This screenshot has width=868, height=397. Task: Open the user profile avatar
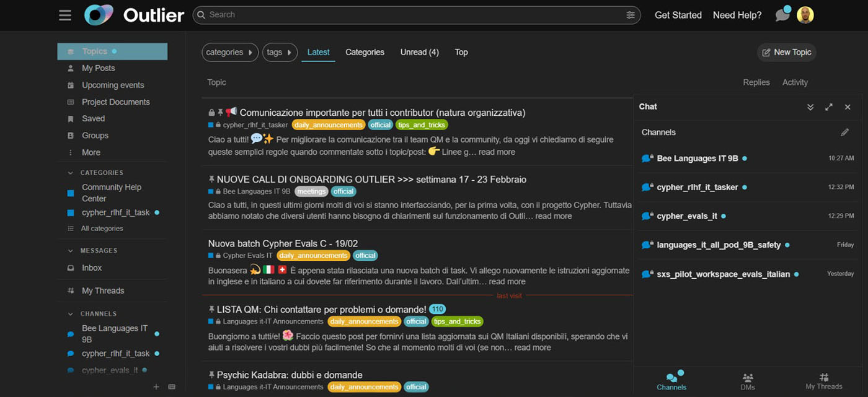[805, 15]
